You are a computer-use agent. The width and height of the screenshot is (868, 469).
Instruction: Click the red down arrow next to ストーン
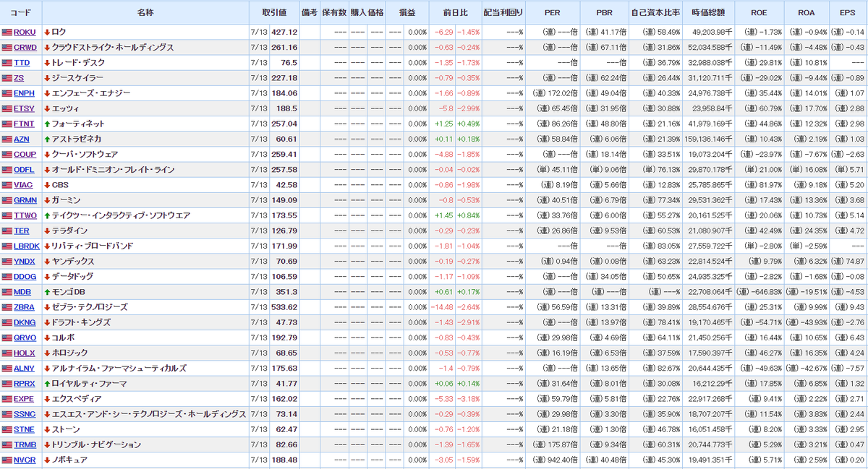point(47,429)
